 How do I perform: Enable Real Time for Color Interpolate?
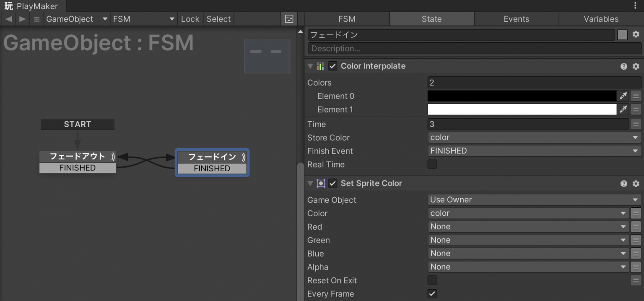tap(432, 164)
